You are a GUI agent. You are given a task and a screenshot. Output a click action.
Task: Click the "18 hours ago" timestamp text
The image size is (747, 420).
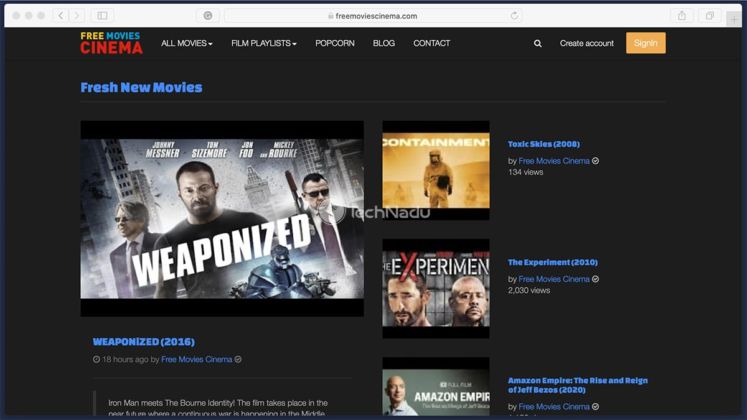(x=125, y=360)
